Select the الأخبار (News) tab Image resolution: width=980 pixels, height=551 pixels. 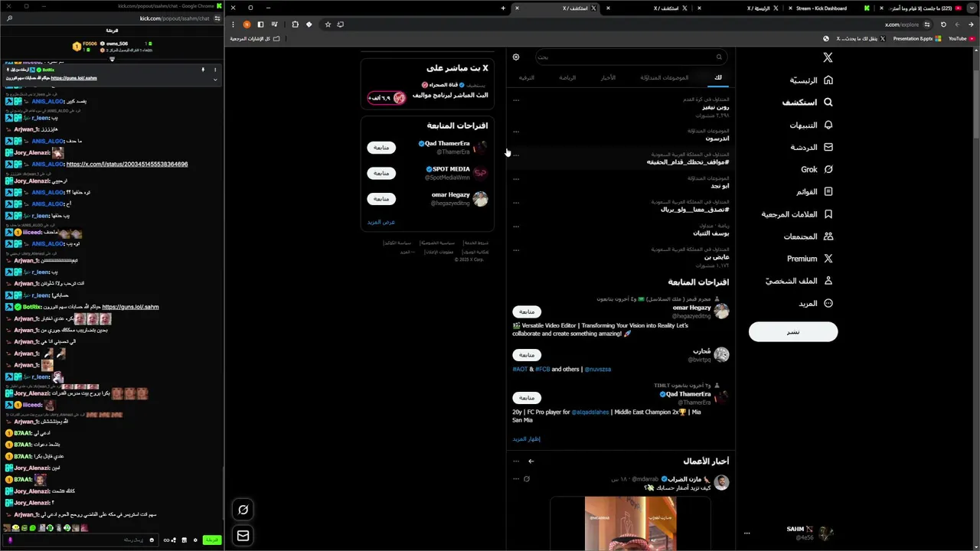[x=608, y=77]
